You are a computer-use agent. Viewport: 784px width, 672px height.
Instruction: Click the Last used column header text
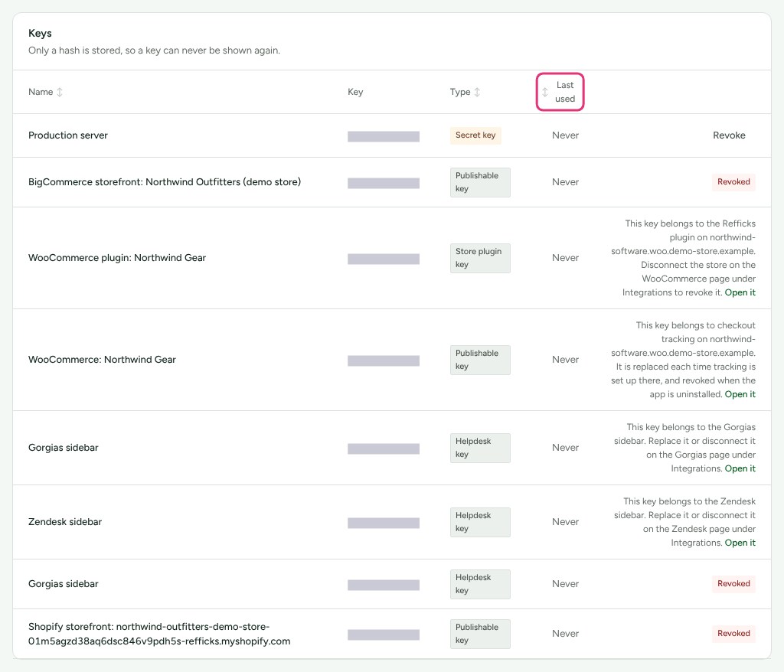click(x=565, y=92)
